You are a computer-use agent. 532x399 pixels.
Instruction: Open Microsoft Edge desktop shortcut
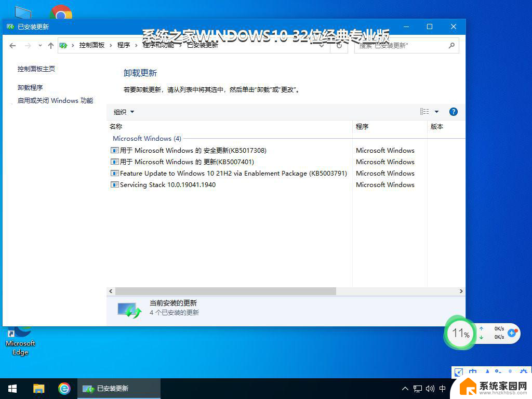pyautogui.click(x=20, y=341)
